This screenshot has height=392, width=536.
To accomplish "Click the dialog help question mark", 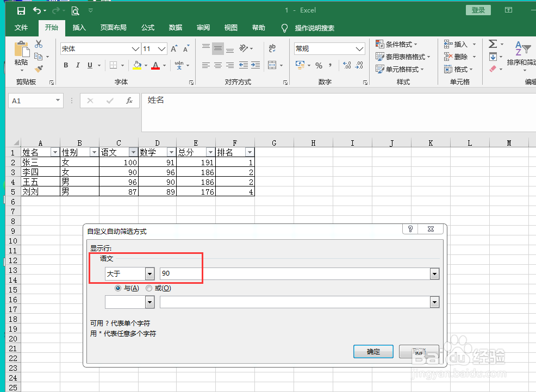I will 410,229.
